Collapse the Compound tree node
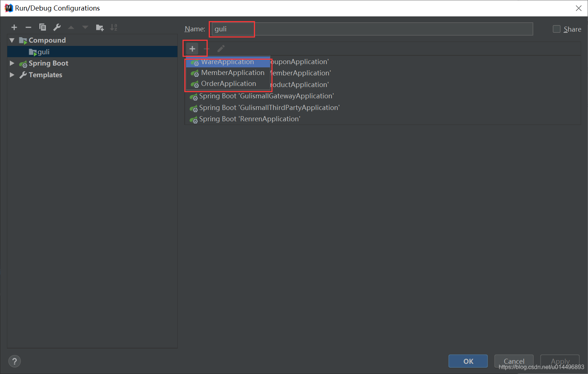 [12, 40]
